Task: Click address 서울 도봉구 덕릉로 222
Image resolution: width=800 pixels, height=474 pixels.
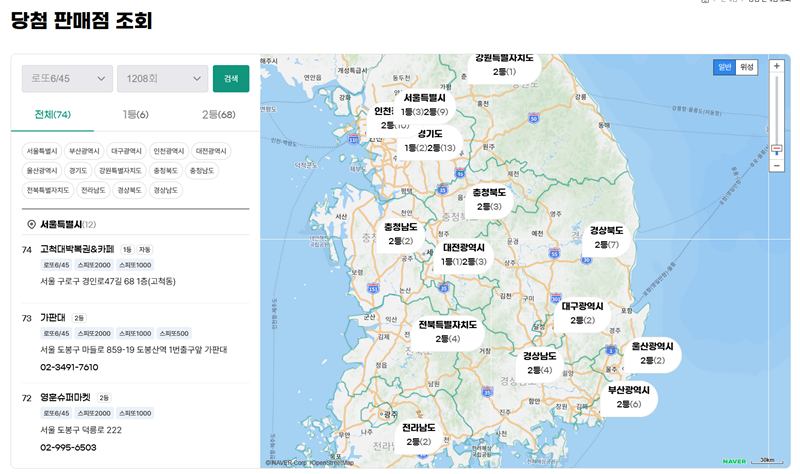Action: tap(81, 430)
